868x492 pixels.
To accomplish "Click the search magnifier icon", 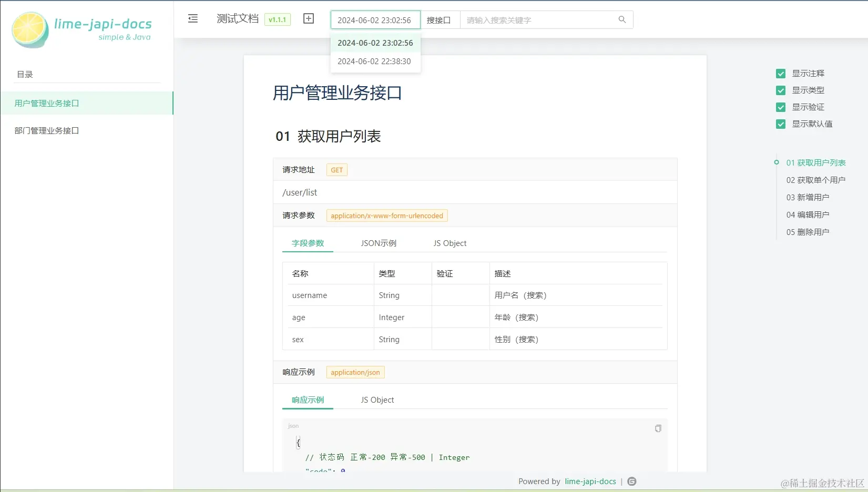I will [x=622, y=20].
